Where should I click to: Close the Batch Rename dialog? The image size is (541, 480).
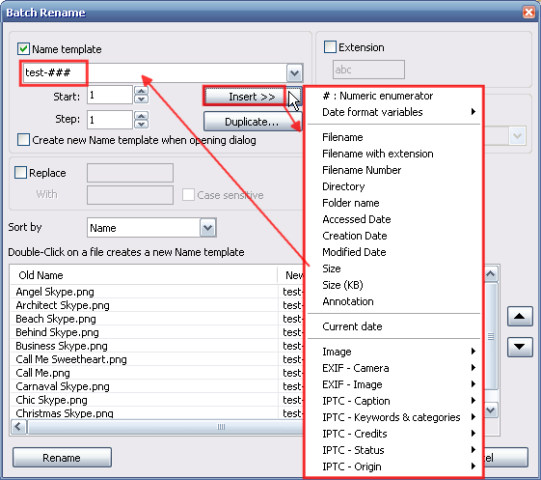click(x=528, y=12)
